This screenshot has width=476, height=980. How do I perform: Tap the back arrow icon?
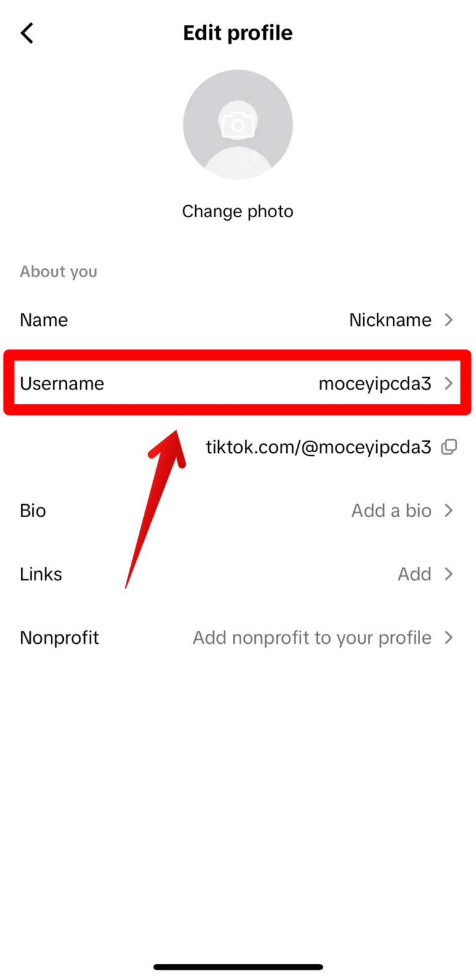[x=27, y=33]
